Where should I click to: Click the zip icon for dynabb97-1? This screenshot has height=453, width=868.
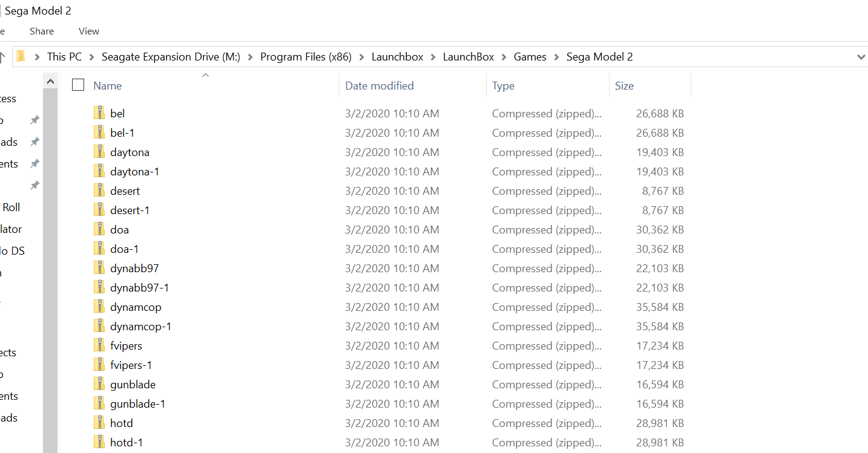(99, 287)
